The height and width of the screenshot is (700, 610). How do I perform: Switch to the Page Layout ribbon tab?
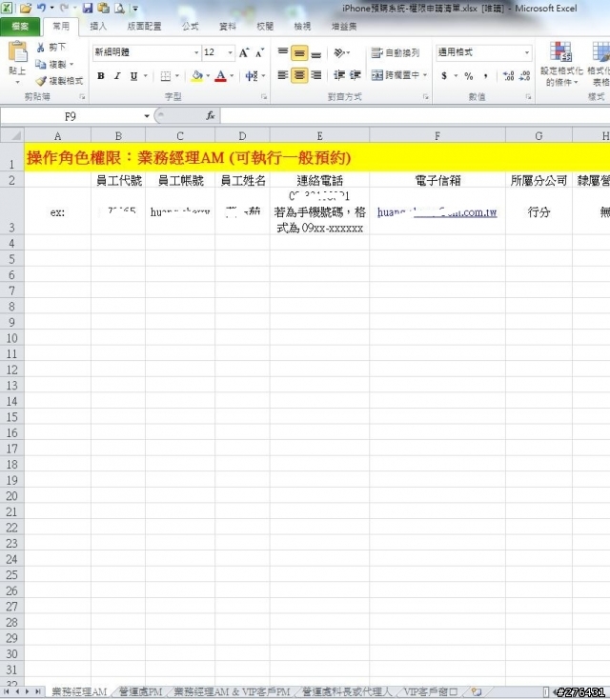tap(144, 27)
